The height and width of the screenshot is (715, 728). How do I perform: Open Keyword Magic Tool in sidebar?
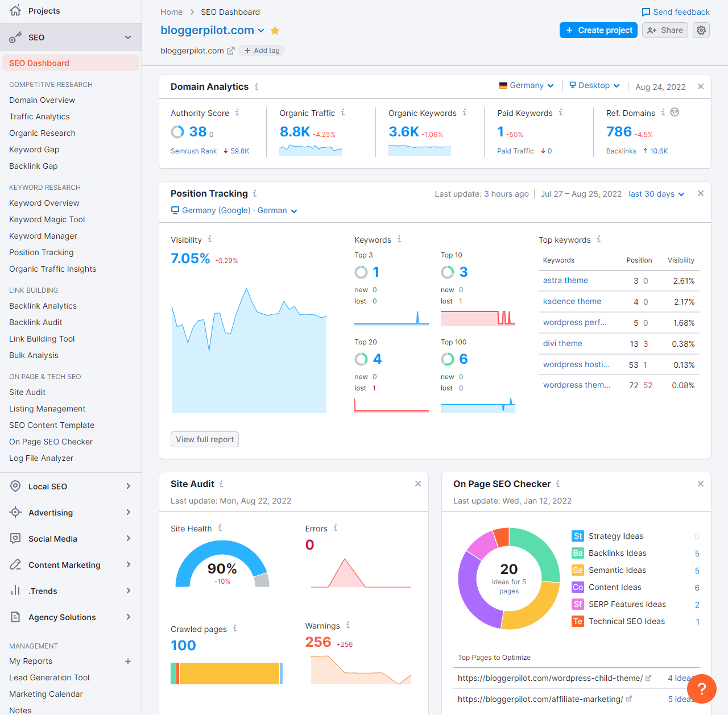click(x=47, y=219)
